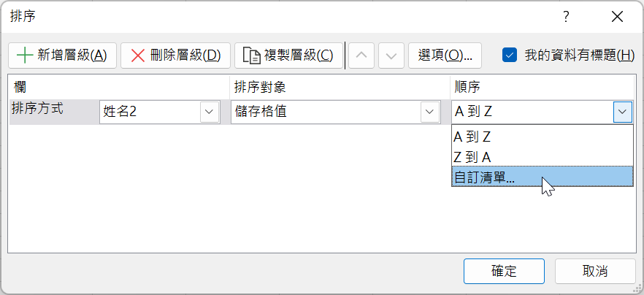Image resolution: width=644 pixels, height=295 pixels.
Task: Confirm with 確定 button
Action: 504,271
